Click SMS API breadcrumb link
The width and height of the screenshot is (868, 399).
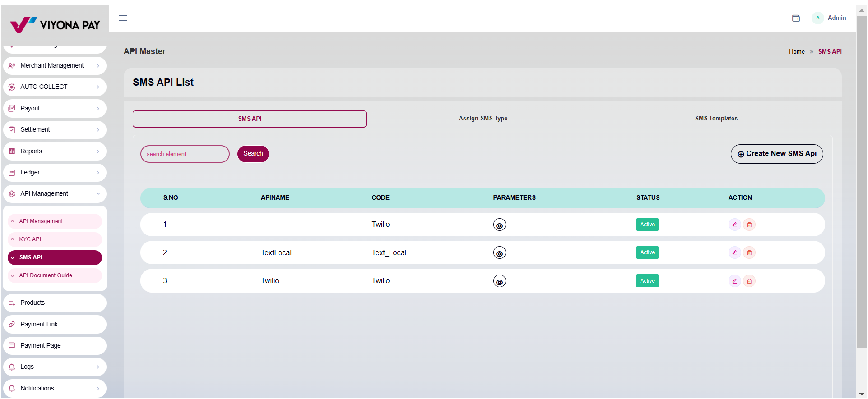click(x=830, y=52)
